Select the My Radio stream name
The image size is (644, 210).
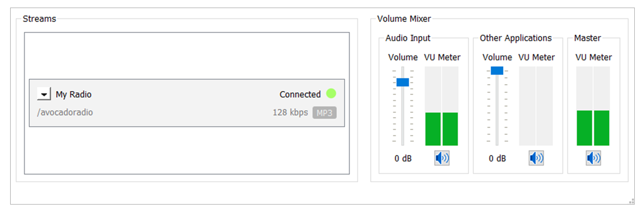coord(73,94)
